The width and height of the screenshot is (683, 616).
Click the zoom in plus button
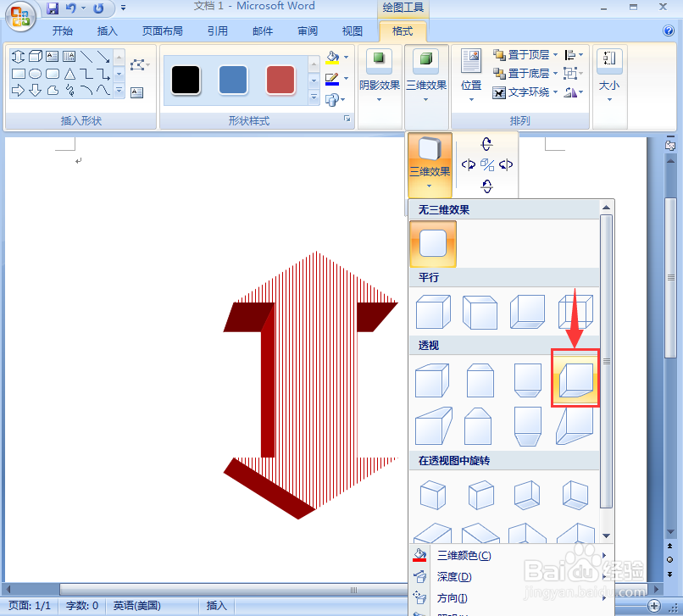coord(654,606)
